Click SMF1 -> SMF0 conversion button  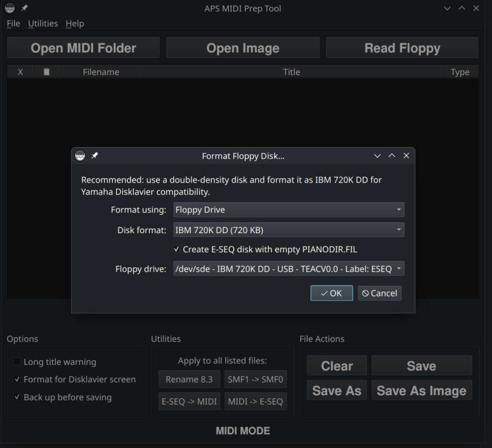click(256, 379)
